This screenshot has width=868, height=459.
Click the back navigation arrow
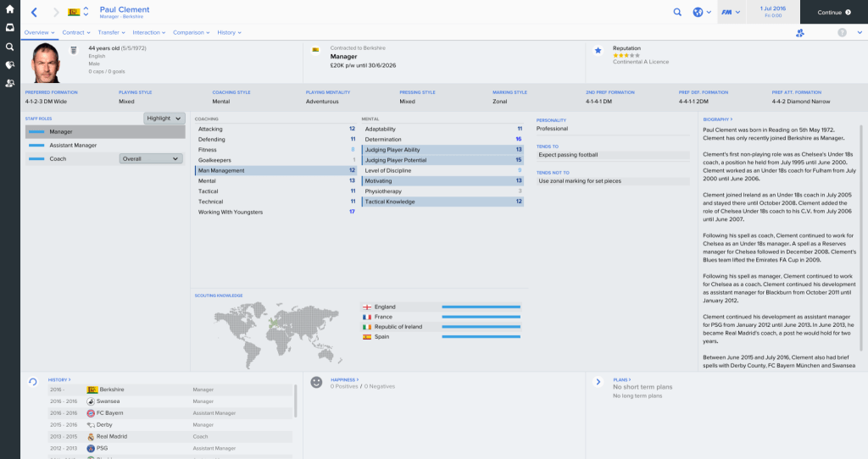pyautogui.click(x=34, y=13)
